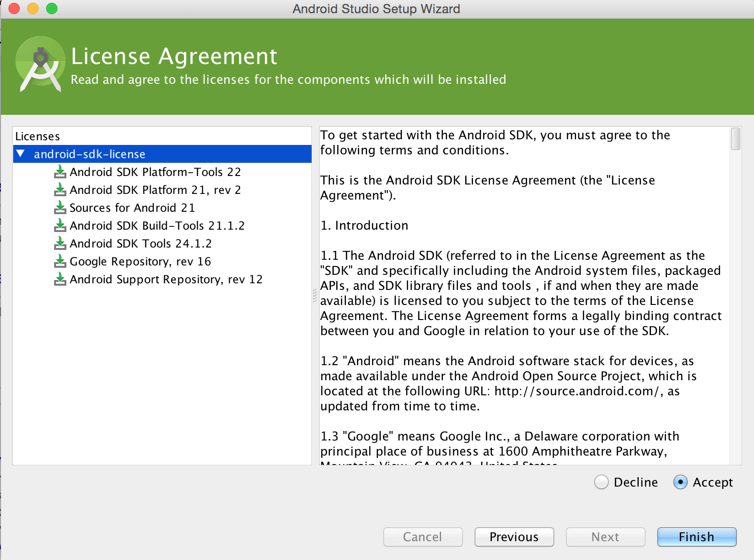Image resolution: width=754 pixels, height=560 pixels.
Task: Click the Finish button
Action: click(x=697, y=537)
